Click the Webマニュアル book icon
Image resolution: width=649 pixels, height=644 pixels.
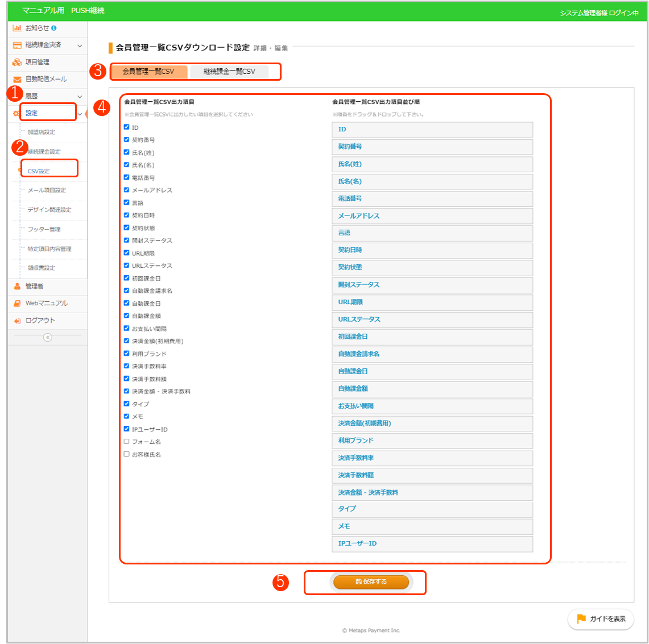[17, 304]
